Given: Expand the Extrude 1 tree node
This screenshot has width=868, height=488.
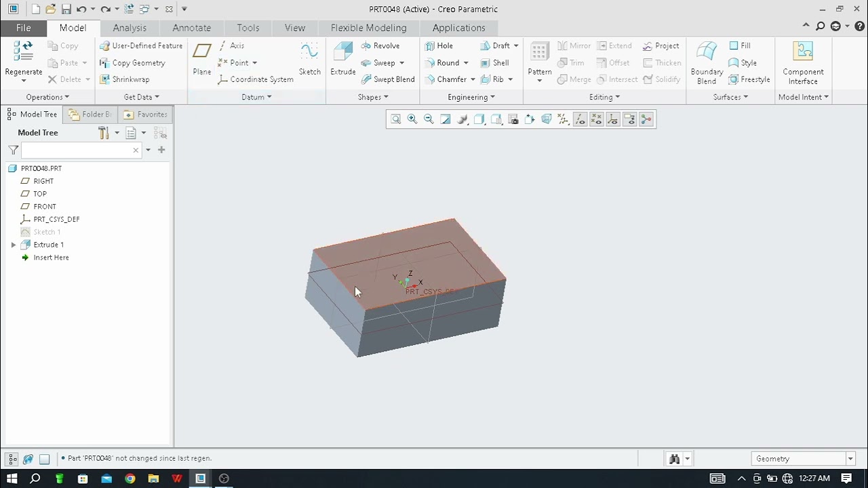Looking at the screenshot, I should coord(14,245).
